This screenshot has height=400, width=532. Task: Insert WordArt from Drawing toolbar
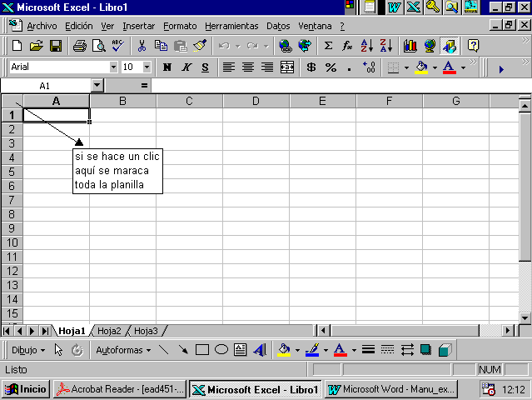pos(260,350)
